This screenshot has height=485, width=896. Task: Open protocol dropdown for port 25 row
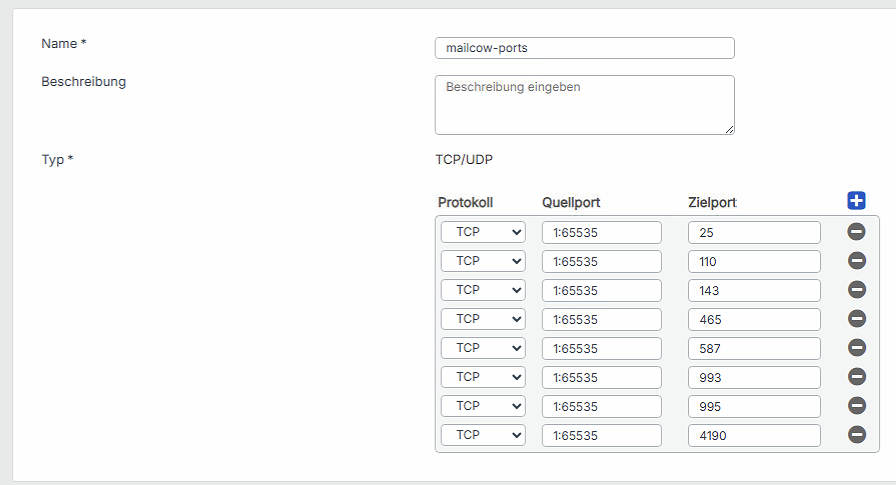483,232
